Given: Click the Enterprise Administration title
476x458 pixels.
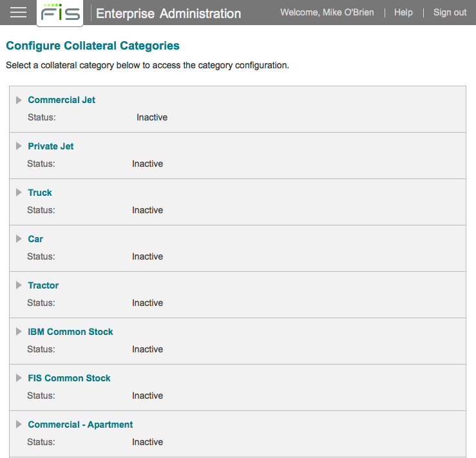Looking at the screenshot, I should click(x=169, y=14).
